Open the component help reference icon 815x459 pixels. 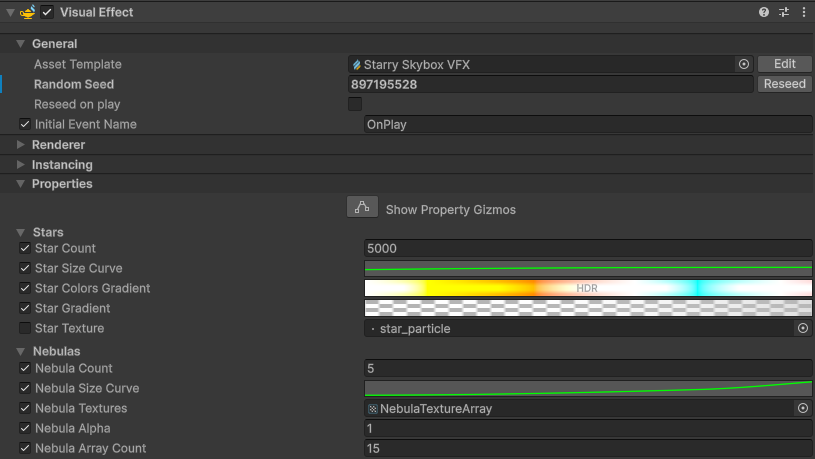pos(764,12)
